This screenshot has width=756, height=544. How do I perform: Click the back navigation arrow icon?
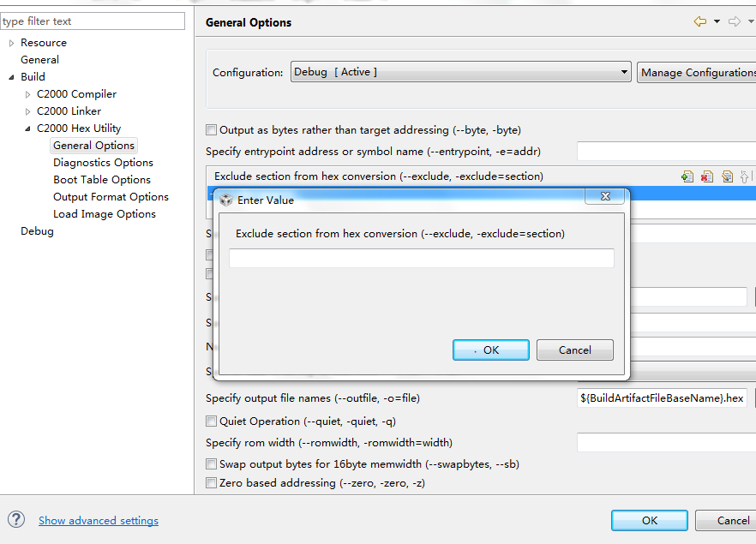[x=700, y=21]
